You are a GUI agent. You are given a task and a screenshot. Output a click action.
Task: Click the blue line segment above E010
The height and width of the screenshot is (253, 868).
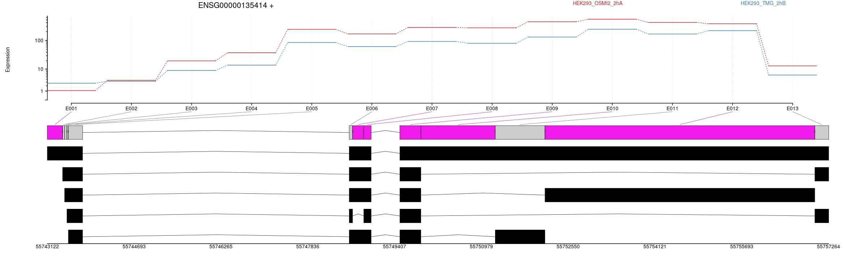pyautogui.click(x=612, y=29)
